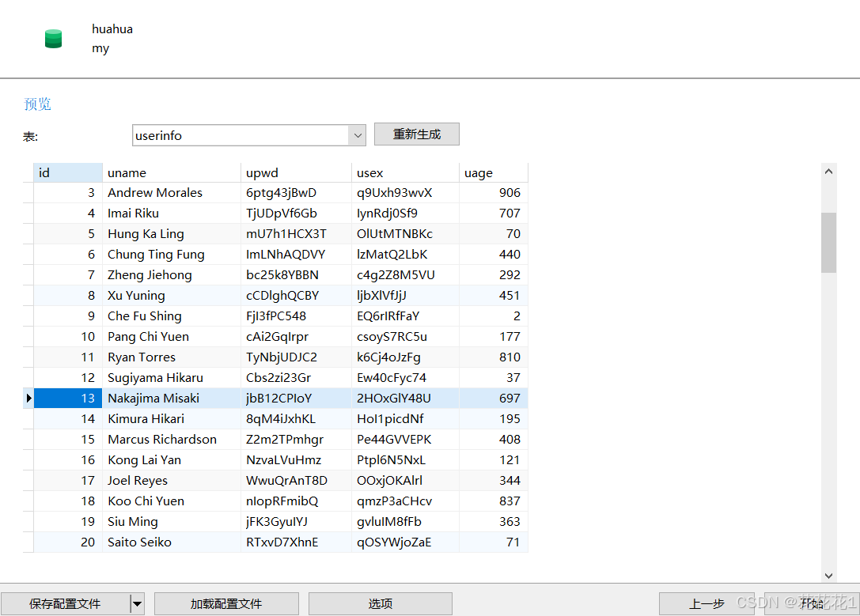Click the scrollbar down arrow

click(x=828, y=576)
